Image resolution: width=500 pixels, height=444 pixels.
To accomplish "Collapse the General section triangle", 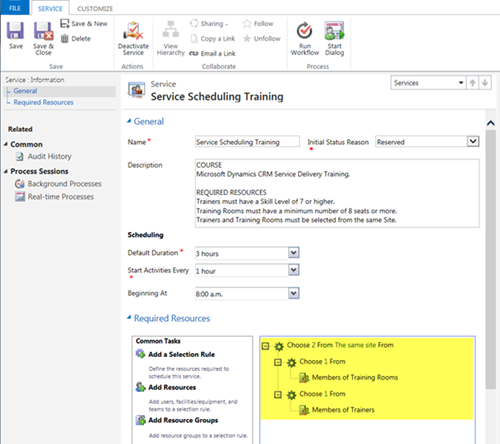I will pos(129,121).
